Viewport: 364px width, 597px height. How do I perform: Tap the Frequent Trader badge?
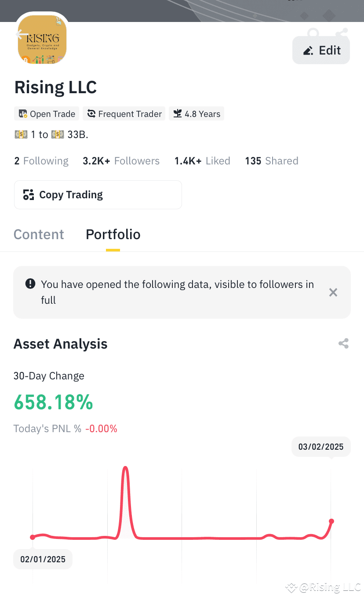[x=124, y=114]
